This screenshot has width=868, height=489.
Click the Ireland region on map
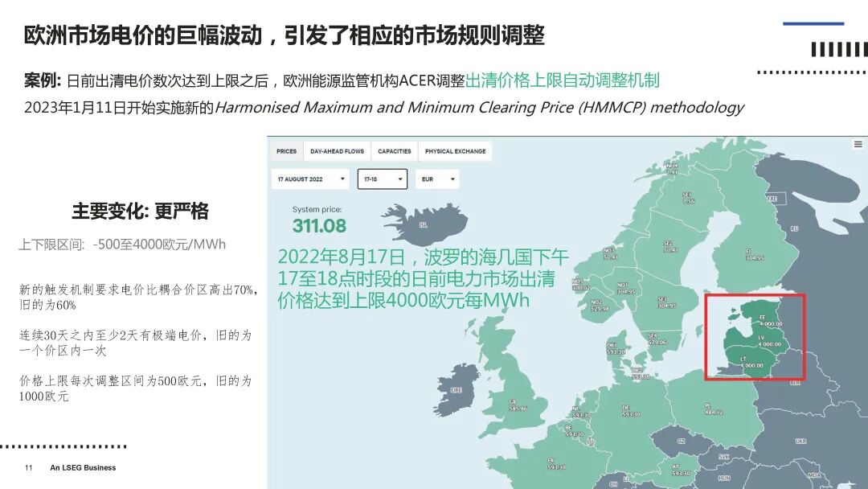coord(457,390)
